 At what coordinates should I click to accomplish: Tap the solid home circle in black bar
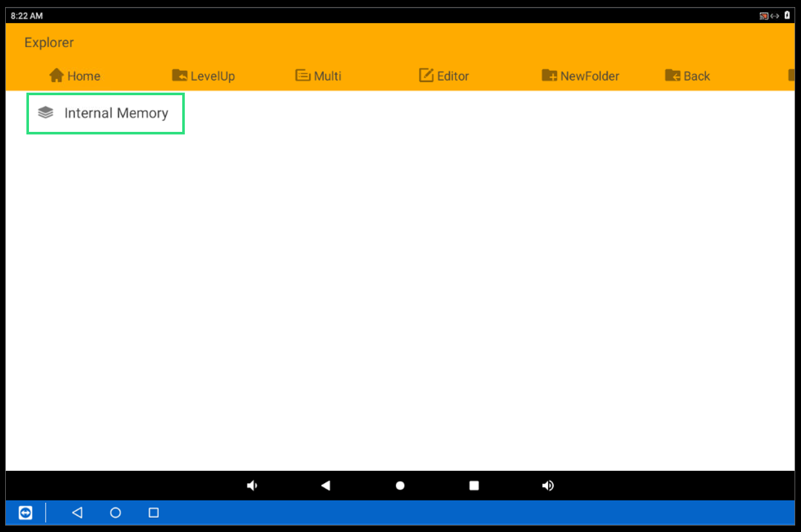point(400,486)
